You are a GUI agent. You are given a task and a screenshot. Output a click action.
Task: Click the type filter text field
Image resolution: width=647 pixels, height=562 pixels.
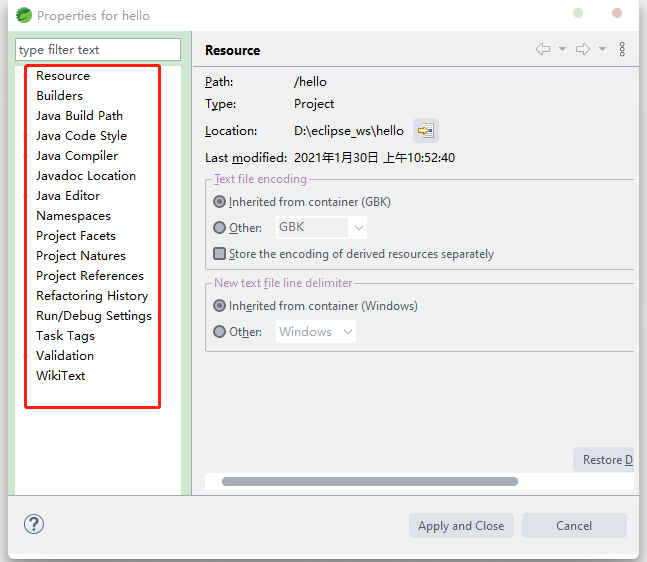(98, 50)
